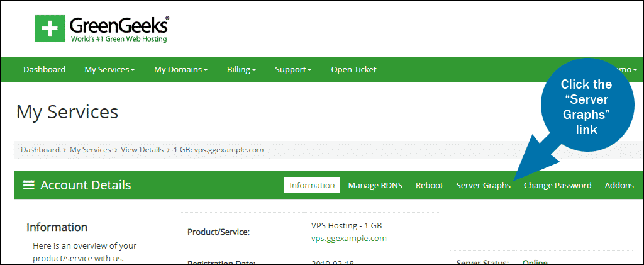The width and height of the screenshot is (644, 265).
Task: Click the Server Graphs link
Action: tap(483, 185)
